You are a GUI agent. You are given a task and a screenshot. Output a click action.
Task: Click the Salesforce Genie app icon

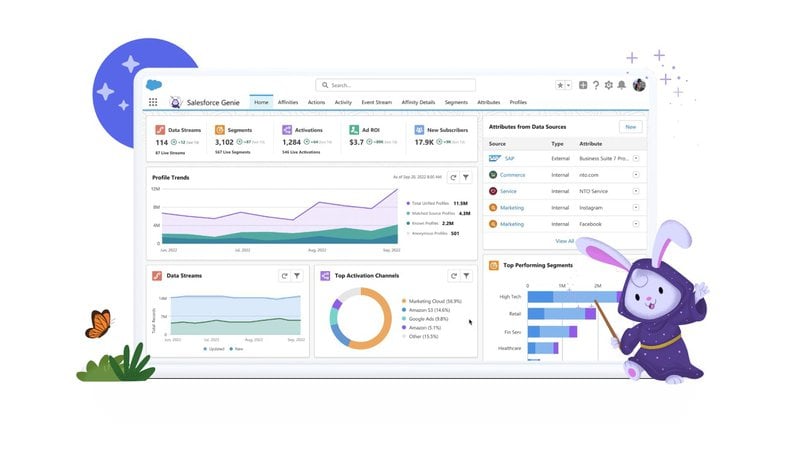(176, 102)
